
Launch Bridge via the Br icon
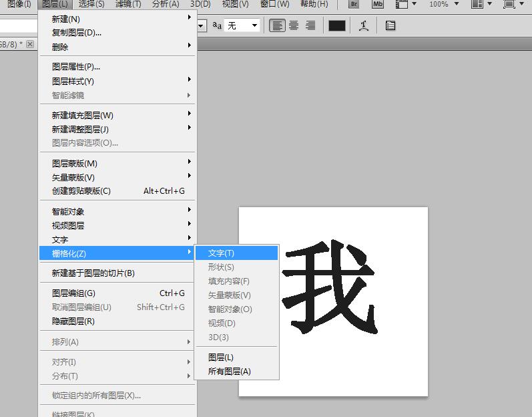354,4
